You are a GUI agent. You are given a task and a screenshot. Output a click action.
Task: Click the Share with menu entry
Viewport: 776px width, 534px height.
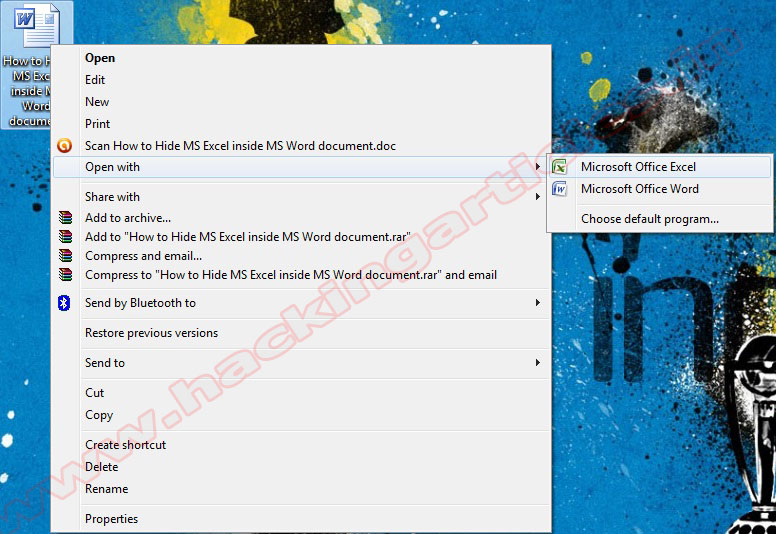tap(301, 196)
